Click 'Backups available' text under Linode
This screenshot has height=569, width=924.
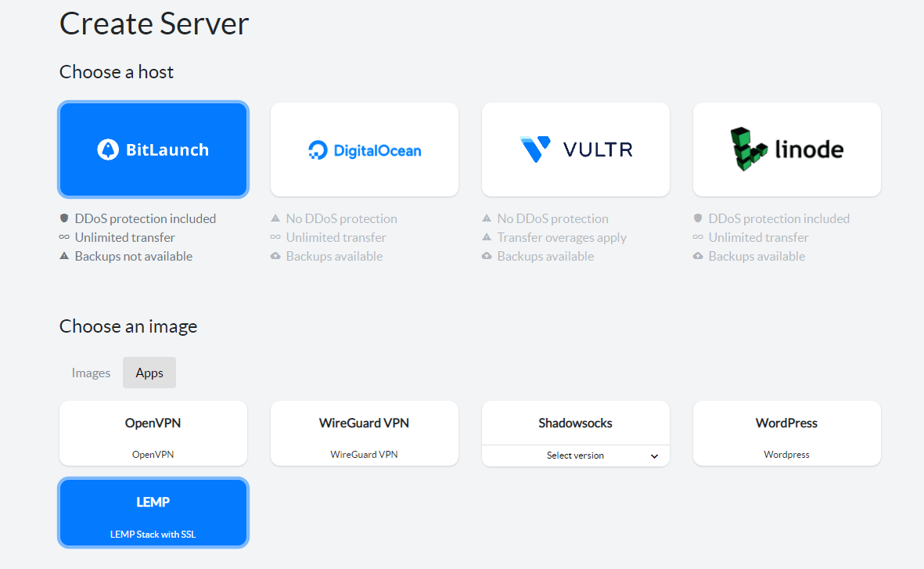pyautogui.click(x=757, y=257)
